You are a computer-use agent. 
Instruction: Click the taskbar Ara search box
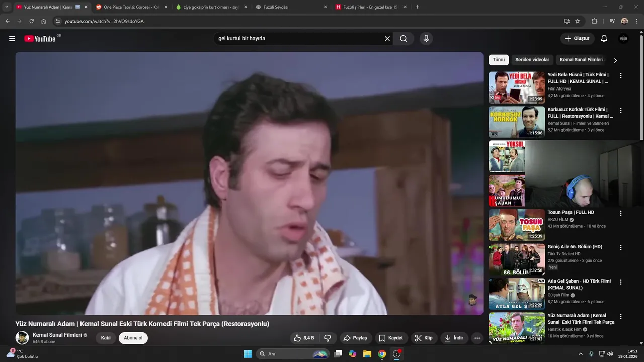tap(293, 354)
